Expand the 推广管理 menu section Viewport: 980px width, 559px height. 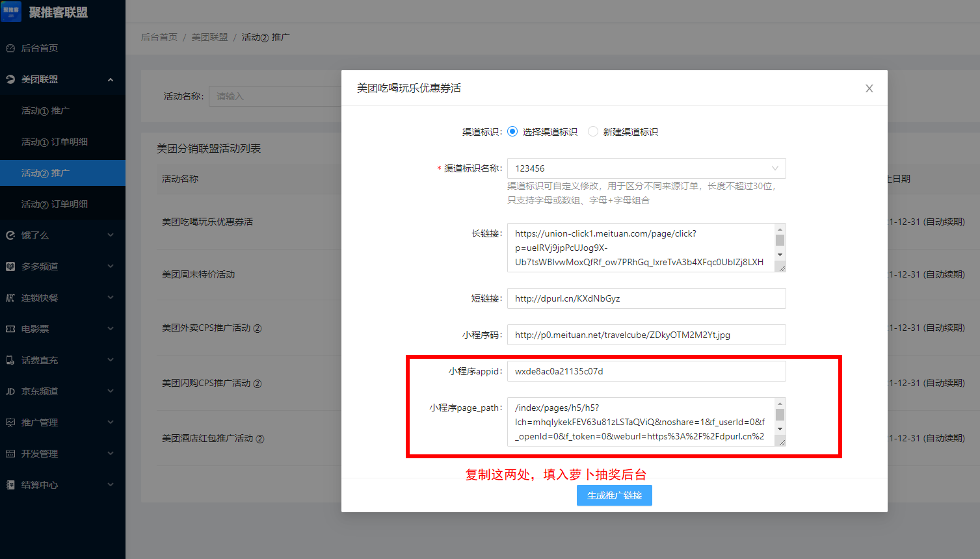point(111,422)
